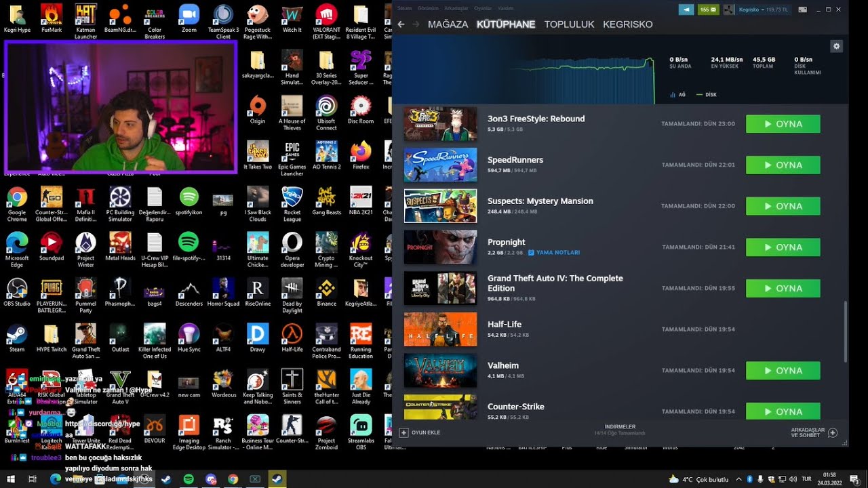Play Propnight
The height and width of the screenshot is (488, 868).
click(x=783, y=247)
